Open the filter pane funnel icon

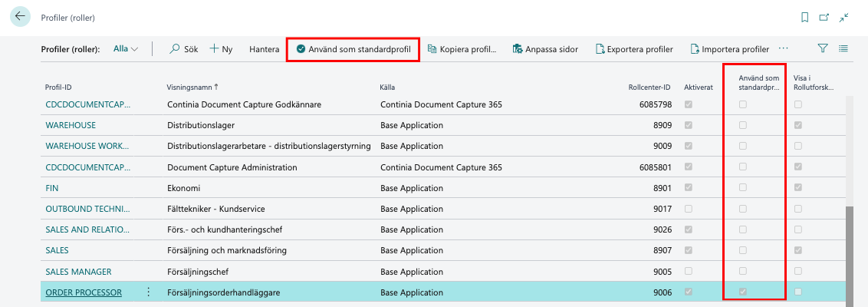(823, 48)
